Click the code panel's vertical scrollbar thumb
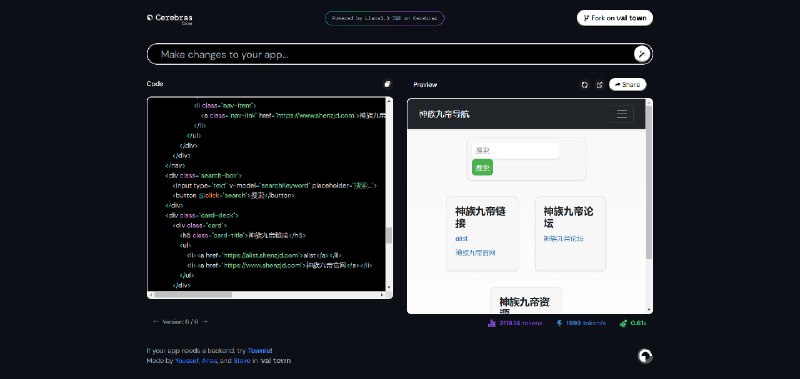Screen dimensions: 800x379 [x=389, y=235]
